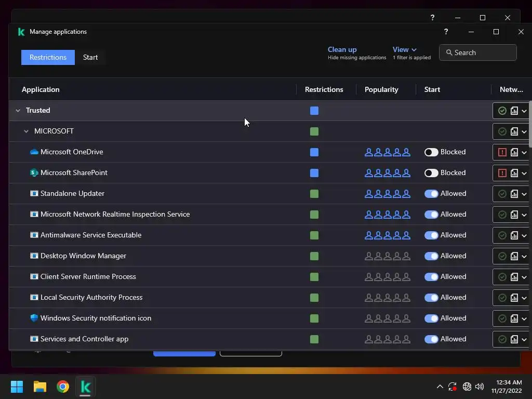Open network dropdown arrow in Trusted row
This screenshot has width=532, height=399.
524,111
